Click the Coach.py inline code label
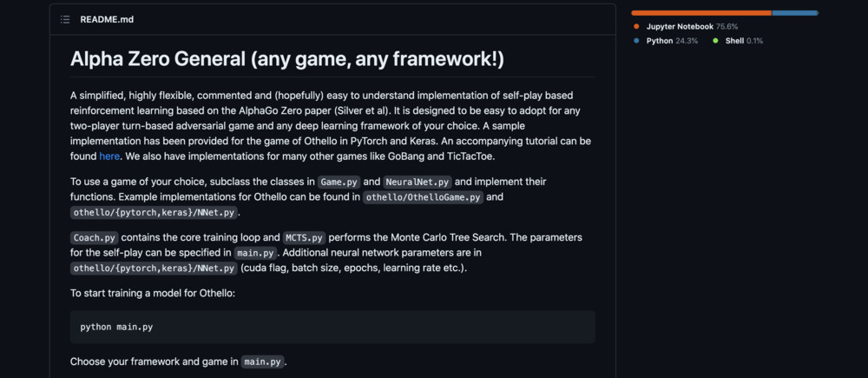The image size is (868, 378). [94, 238]
